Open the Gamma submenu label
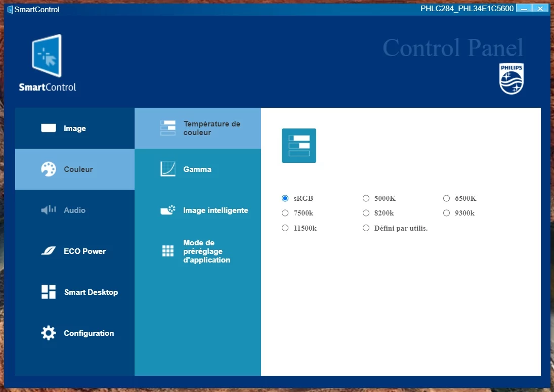This screenshot has height=392, width=554. 197,169
